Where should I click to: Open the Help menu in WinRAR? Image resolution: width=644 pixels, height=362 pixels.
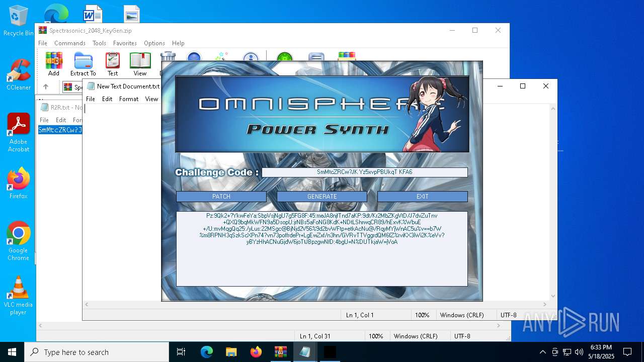click(x=178, y=43)
